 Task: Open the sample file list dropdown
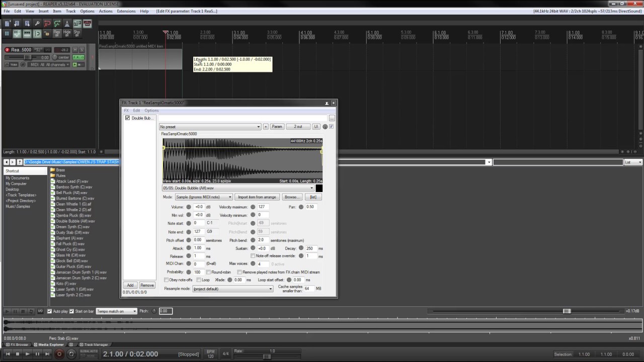pos(237,188)
